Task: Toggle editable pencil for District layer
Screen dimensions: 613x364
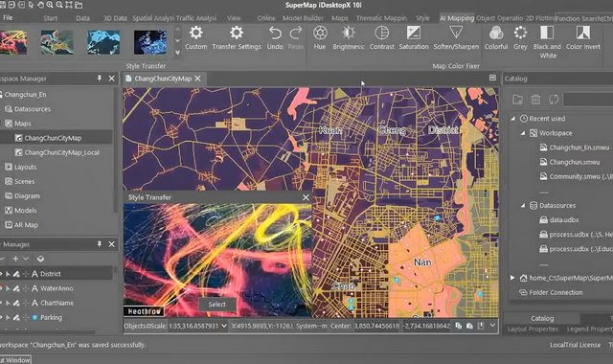Action: tap(16, 274)
